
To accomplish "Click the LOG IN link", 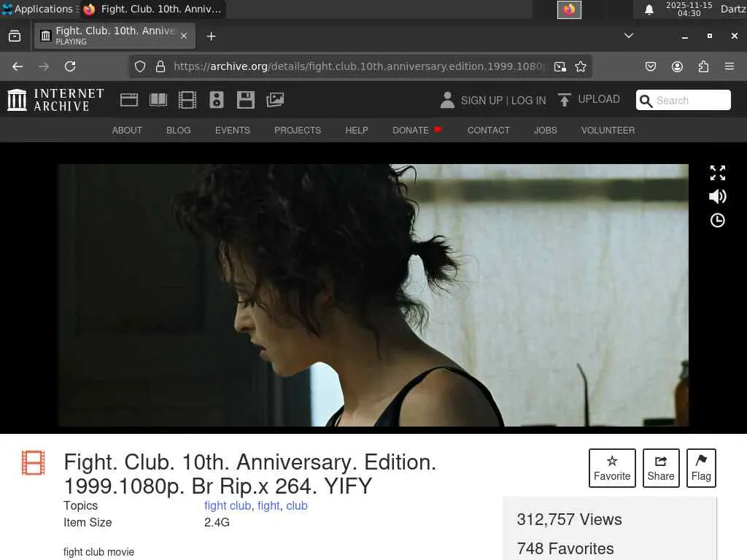I will coord(529,101).
